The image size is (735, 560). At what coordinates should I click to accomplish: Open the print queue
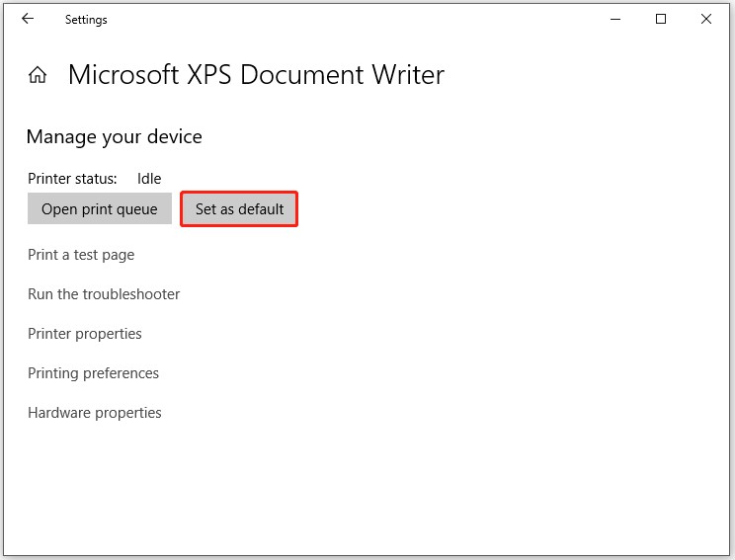coord(99,209)
